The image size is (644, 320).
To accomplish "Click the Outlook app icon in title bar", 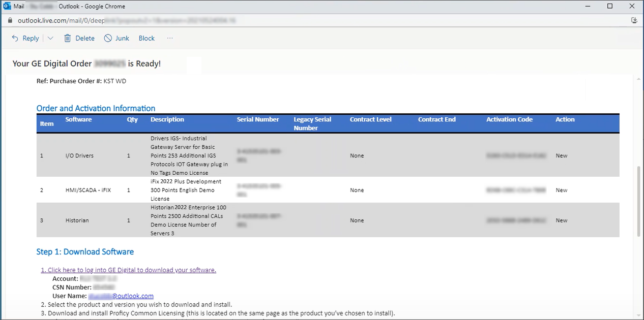I will (x=7, y=6).
